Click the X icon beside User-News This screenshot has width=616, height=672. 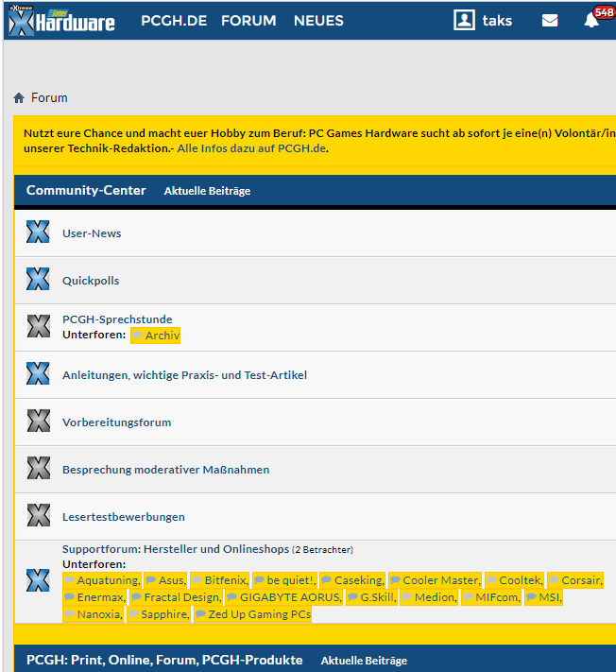[38, 232]
